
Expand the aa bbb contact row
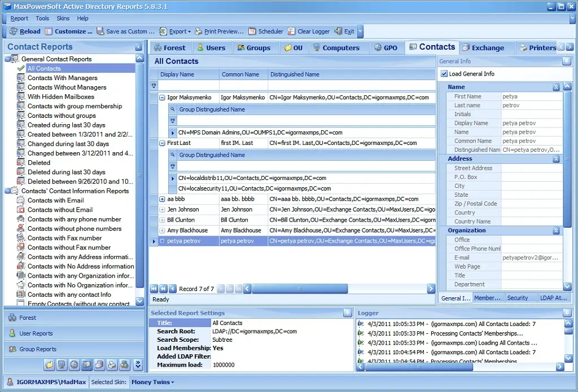(162, 199)
